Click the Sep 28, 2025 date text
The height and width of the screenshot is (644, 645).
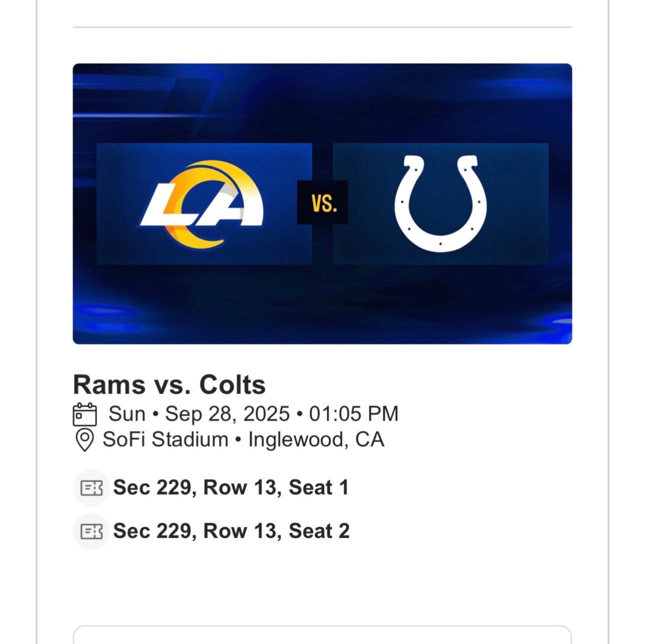click(x=227, y=414)
